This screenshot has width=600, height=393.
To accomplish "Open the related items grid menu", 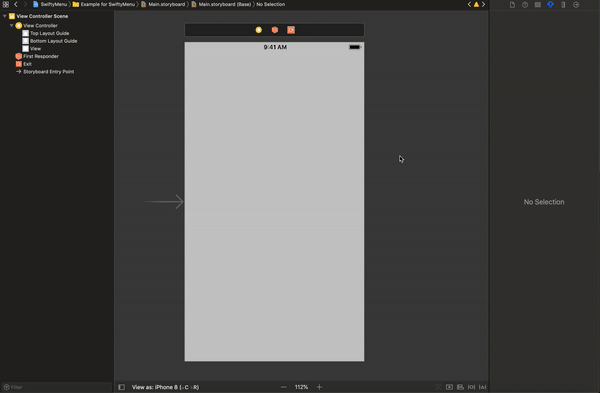I will (x=6, y=5).
